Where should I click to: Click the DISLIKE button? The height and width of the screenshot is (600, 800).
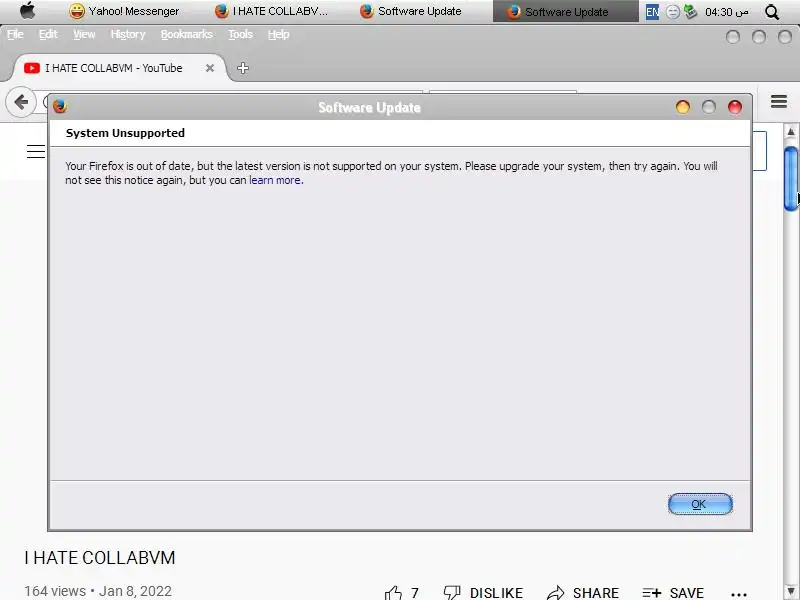coord(483,593)
